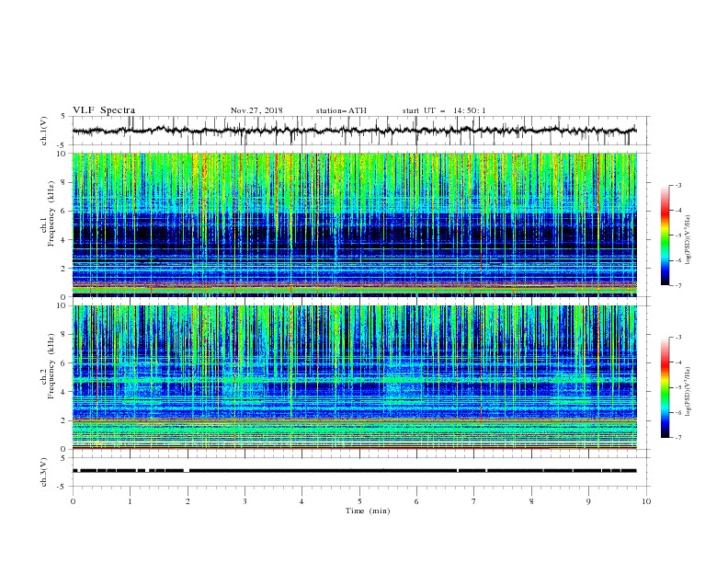The width and height of the screenshot is (728, 563).
Task: Click time axis tick label "2"
Action: click(x=188, y=501)
